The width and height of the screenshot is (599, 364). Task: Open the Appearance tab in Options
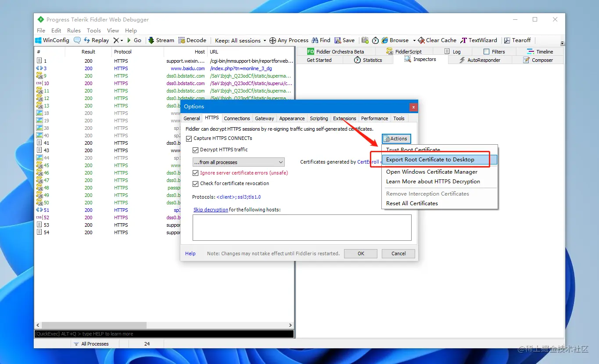point(292,118)
